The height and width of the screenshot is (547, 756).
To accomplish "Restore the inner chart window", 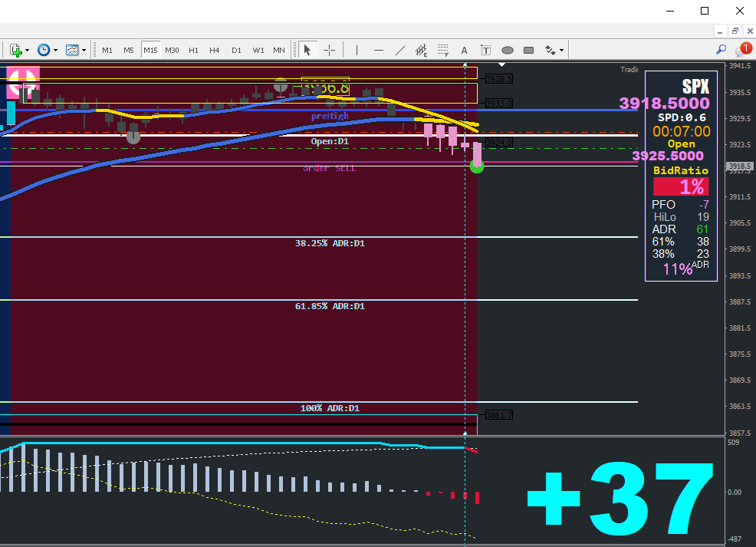I will (x=735, y=31).
